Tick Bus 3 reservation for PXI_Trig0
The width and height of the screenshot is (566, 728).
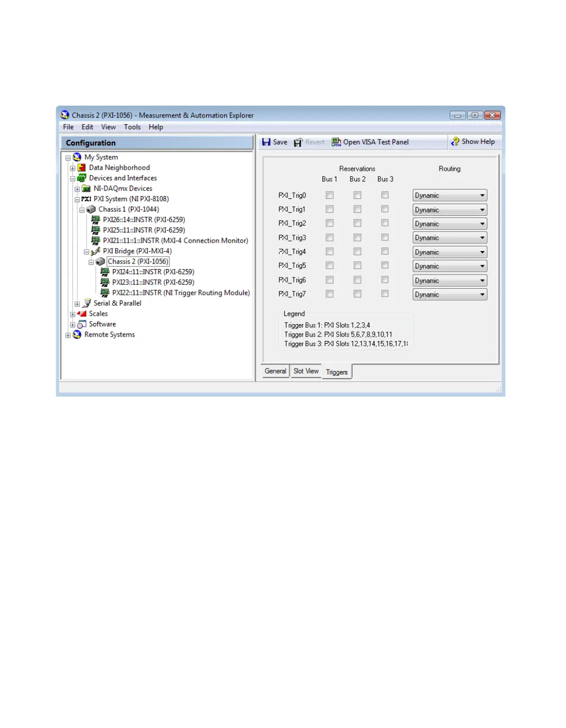[x=385, y=195]
